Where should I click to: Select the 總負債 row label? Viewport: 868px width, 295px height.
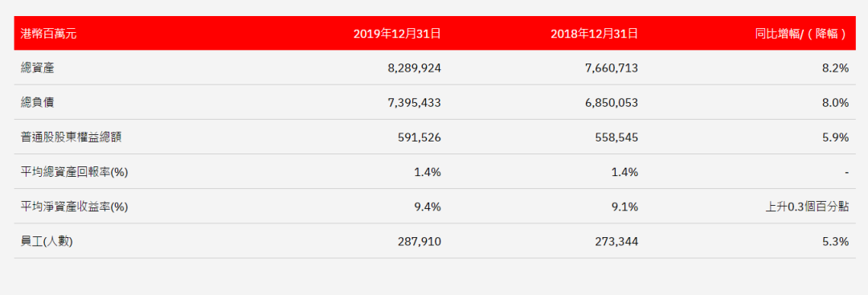pos(37,102)
